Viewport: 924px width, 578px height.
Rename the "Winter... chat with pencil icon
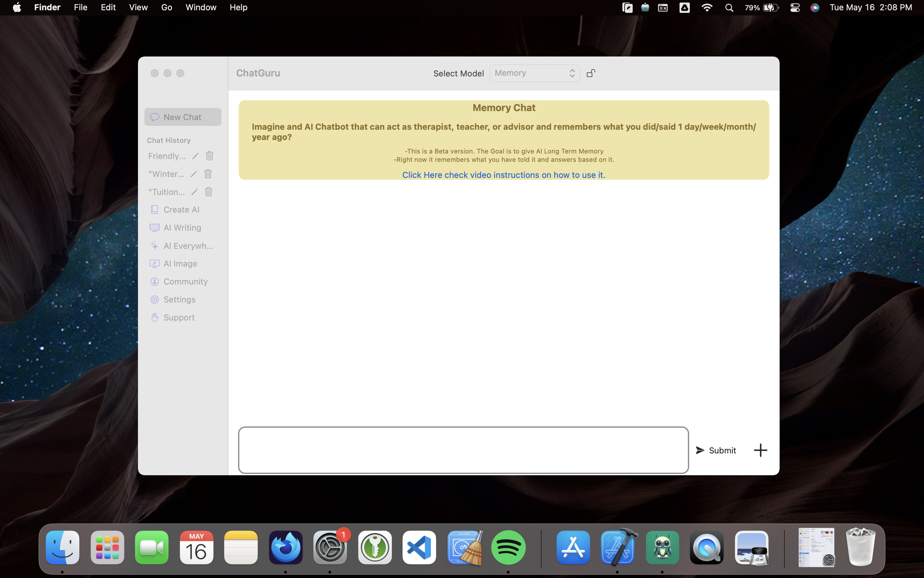click(x=193, y=174)
